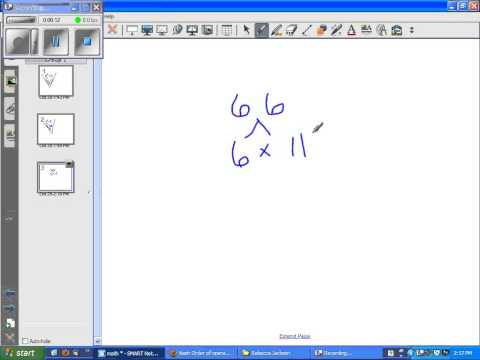Choose the Shapes tool

pos(321,30)
